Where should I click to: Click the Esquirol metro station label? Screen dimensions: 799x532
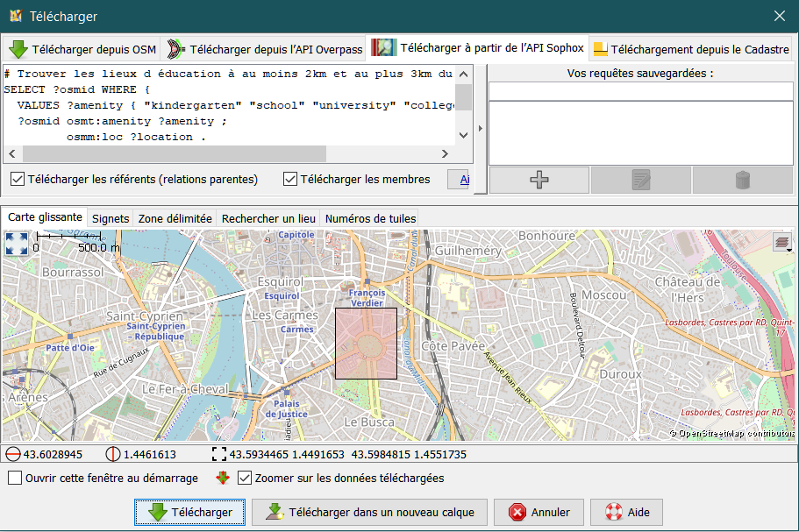[x=282, y=295]
